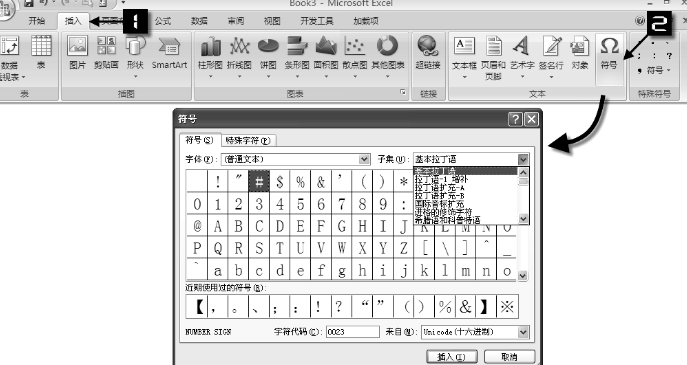Viewport: 687px width, 365px height.
Task: Insert a Table (表) icon
Action: tap(41, 53)
